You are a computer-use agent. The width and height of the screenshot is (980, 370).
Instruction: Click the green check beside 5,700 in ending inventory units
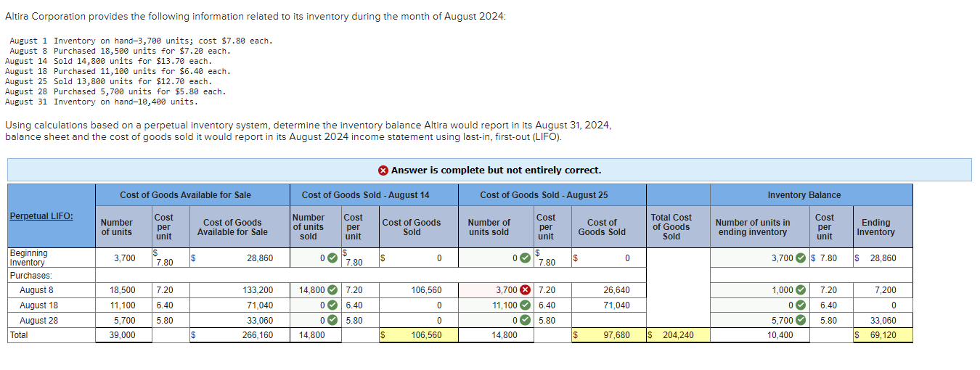tap(800, 321)
